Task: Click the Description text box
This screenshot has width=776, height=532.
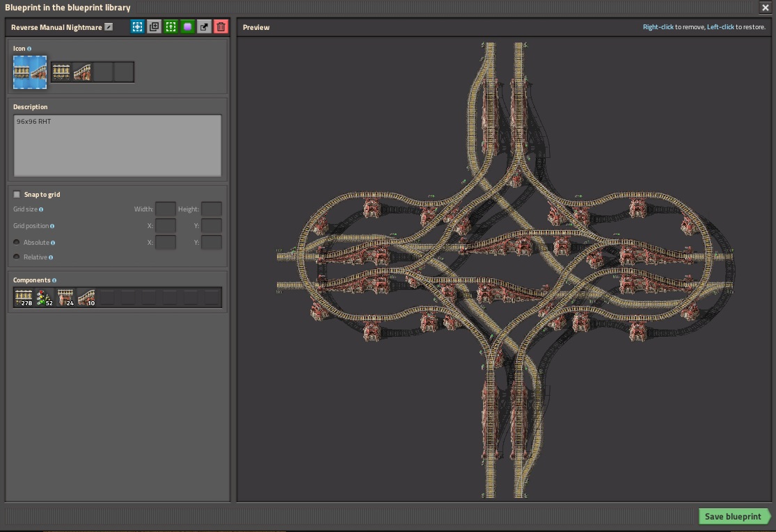Action: (x=117, y=145)
